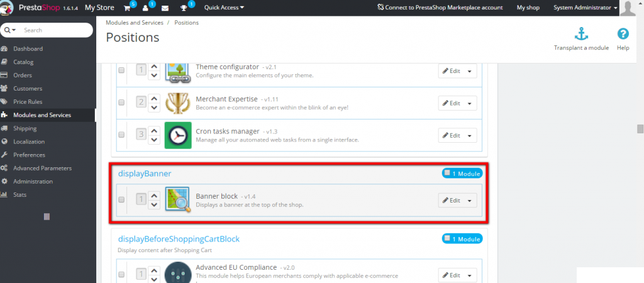Image resolution: width=644 pixels, height=283 pixels.
Task: Click the Advanced EU Compliance module icon
Action: click(178, 272)
